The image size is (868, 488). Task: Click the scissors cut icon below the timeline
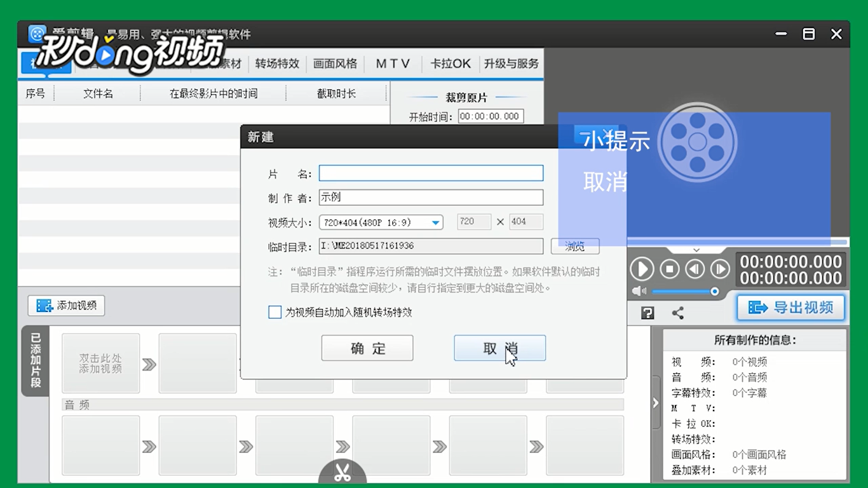coord(342,473)
